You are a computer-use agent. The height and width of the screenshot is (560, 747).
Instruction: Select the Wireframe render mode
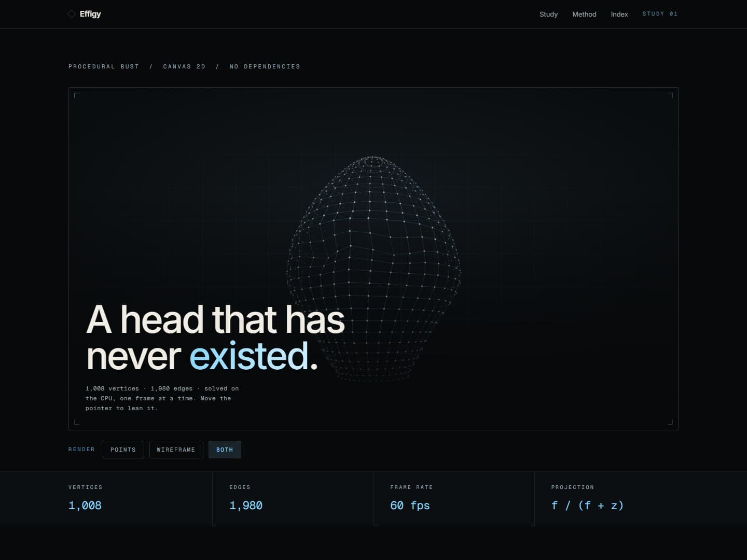click(x=176, y=450)
